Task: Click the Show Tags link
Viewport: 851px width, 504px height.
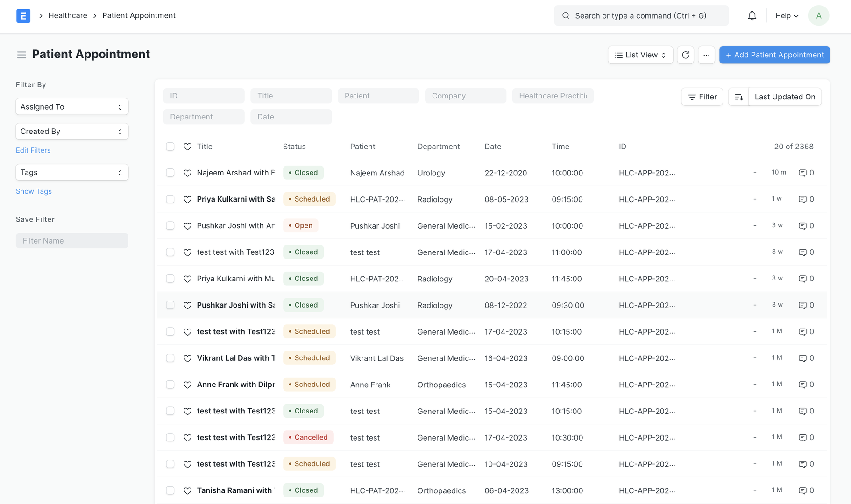Action: pyautogui.click(x=34, y=191)
